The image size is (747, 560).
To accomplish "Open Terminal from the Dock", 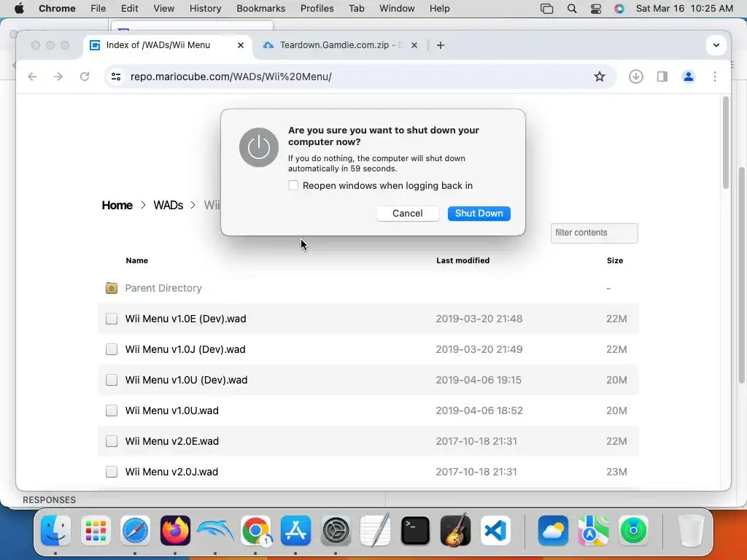I will point(415,531).
